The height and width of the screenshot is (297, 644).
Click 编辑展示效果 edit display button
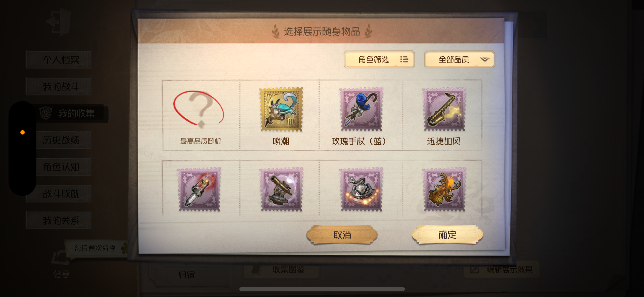click(x=501, y=270)
